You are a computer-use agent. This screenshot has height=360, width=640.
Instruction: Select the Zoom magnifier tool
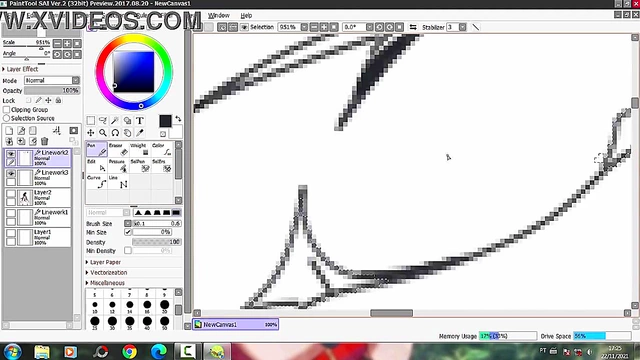click(x=103, y=133)
